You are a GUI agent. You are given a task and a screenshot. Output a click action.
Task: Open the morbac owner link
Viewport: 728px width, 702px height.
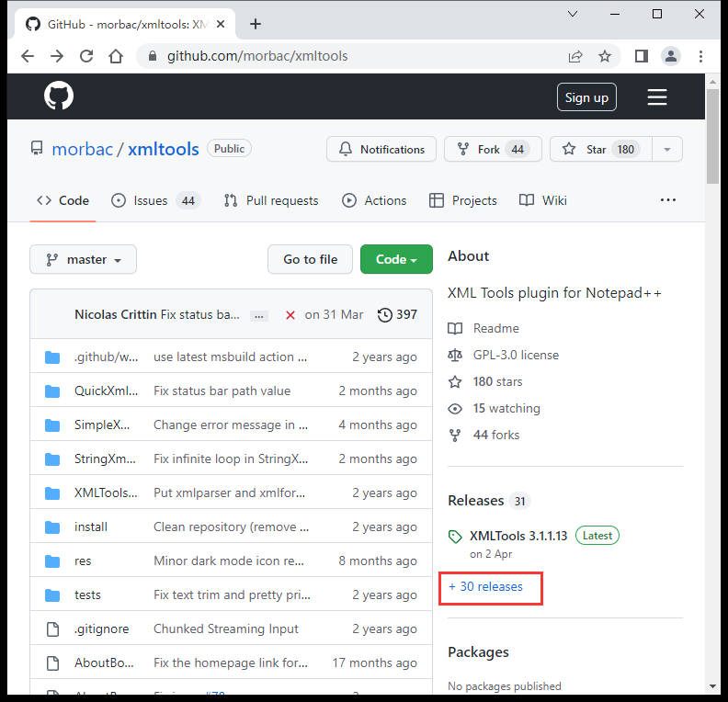(82, 150)
